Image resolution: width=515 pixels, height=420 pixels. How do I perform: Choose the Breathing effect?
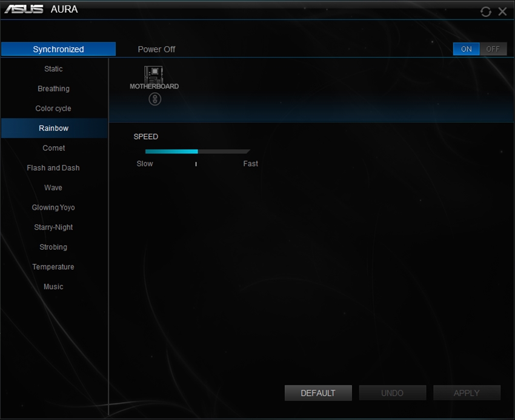[53, 88]
